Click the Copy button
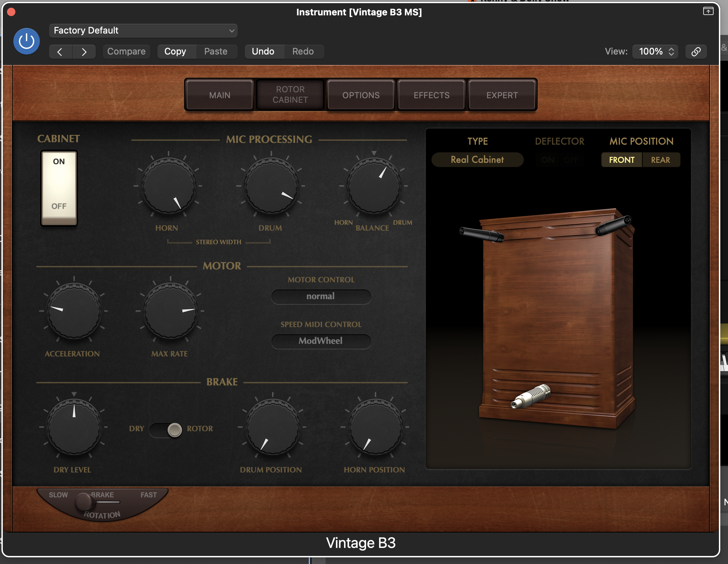This screenshot has width=728, height=564. click(175, 52)
